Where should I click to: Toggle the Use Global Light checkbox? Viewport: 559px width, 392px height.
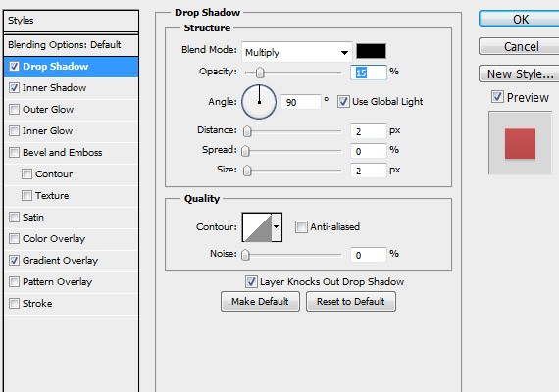point(343,102)
